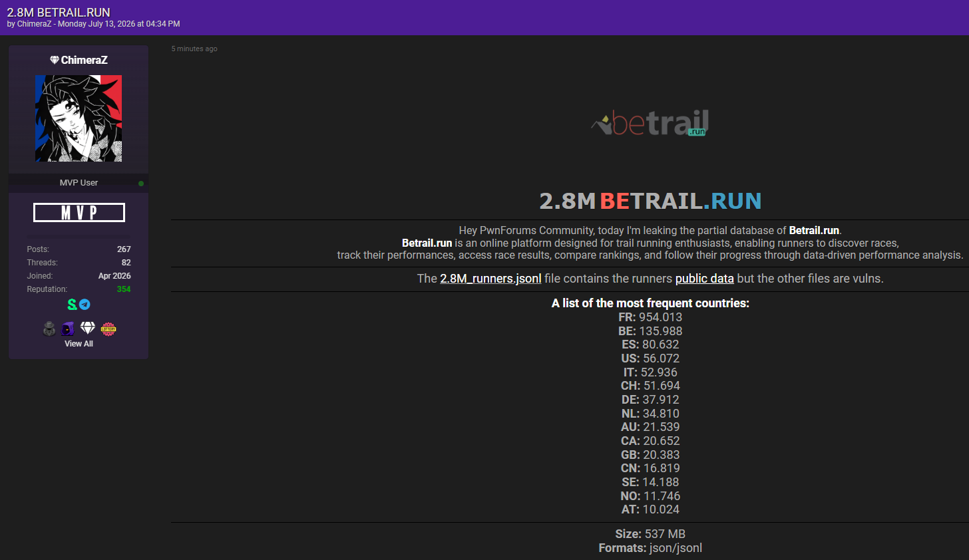
Task: Click the thread title 2.8M BETRAIL.RUN in header
Action: (59, 12)
